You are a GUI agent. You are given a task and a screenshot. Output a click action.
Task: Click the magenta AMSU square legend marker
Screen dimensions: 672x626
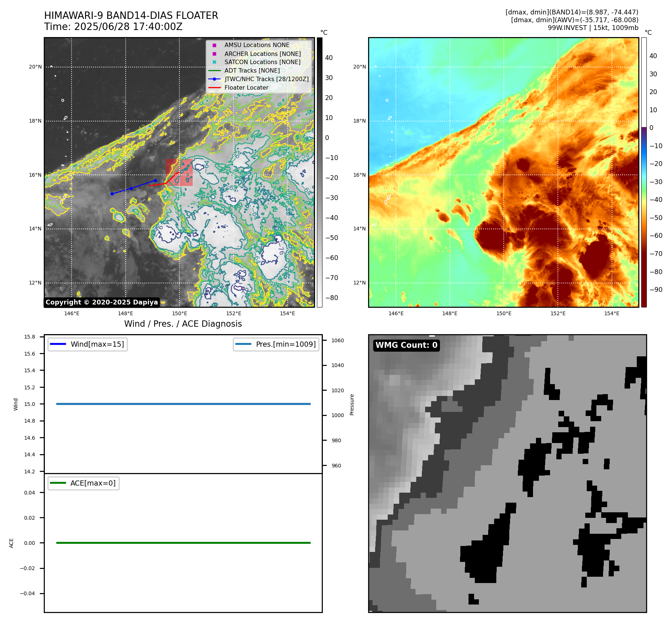214,45
